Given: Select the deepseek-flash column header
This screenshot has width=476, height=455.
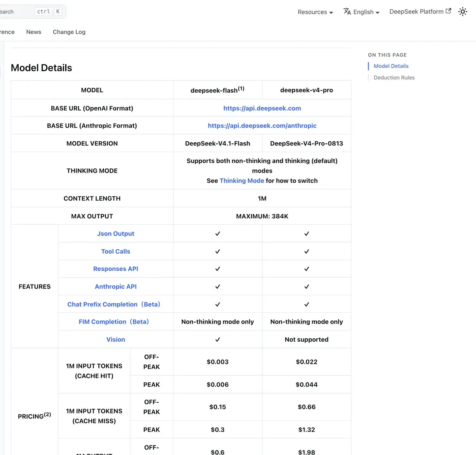Looking at the screenshot, I should (217, 90).
